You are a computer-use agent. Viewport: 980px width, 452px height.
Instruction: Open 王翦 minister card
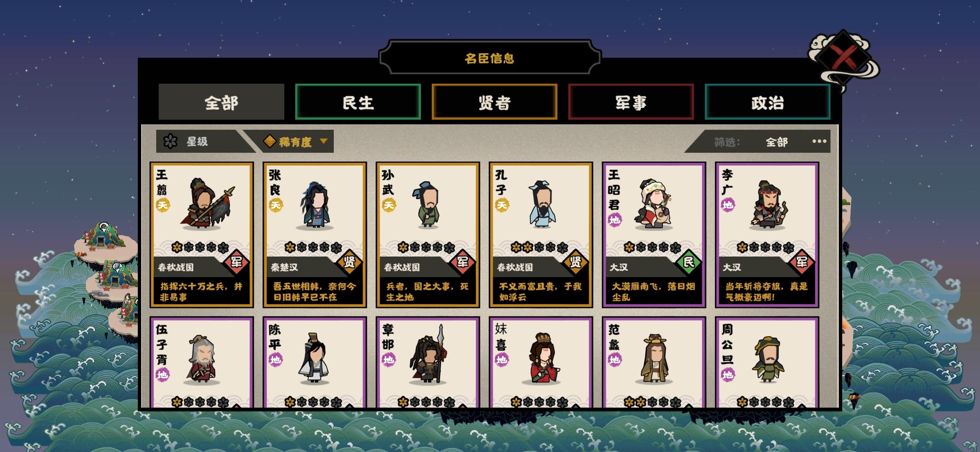pyautogui.click(x=201, y=235)
